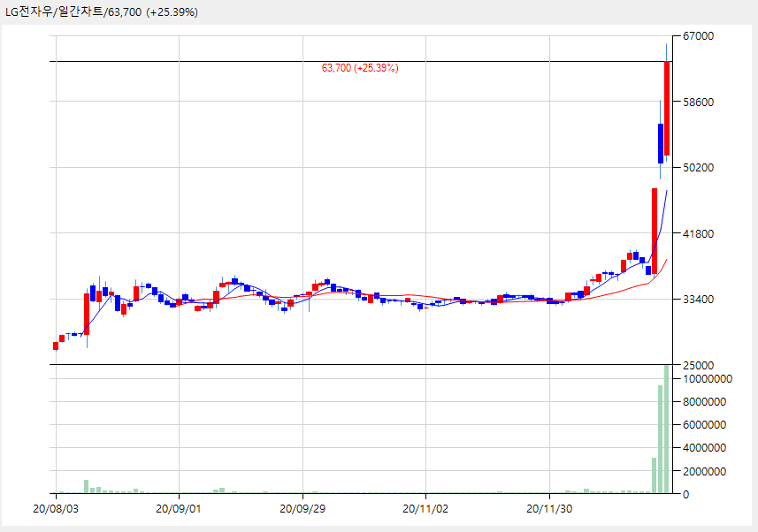Click the price axis label 33400

[699, 300]
